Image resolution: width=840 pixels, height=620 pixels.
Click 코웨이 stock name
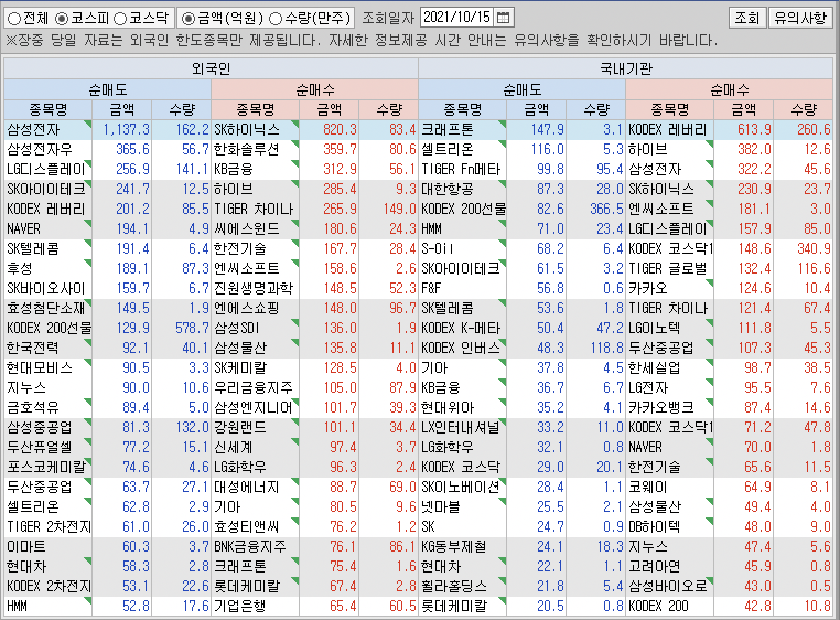click(648, 487)
